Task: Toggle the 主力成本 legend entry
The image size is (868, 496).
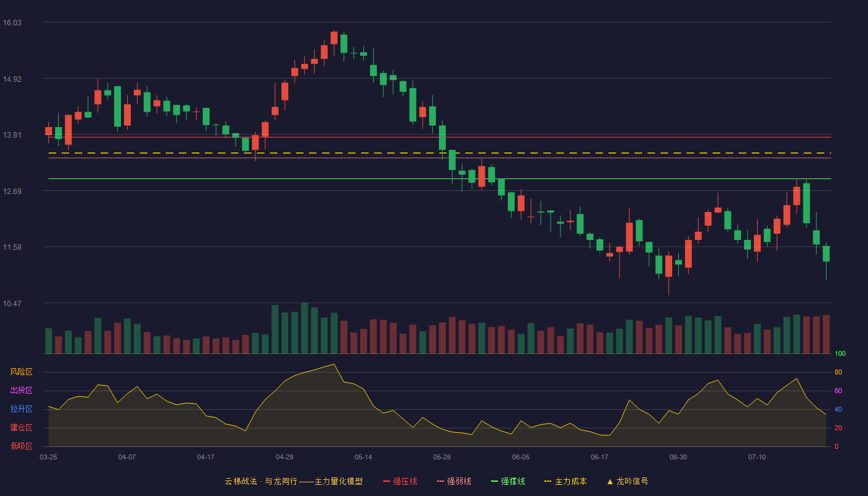Action: tap(565, 481)
